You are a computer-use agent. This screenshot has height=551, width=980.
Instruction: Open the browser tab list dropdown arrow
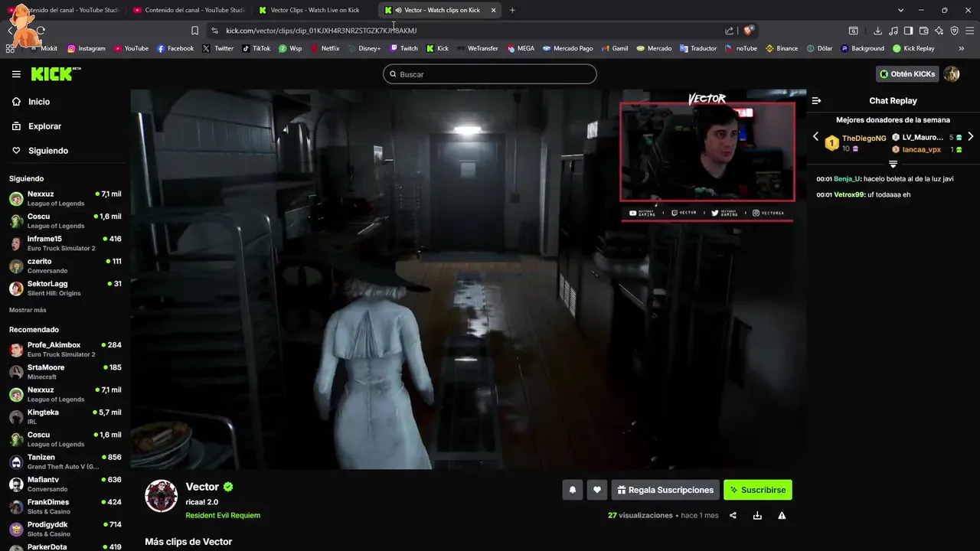[x=900, y=10]
